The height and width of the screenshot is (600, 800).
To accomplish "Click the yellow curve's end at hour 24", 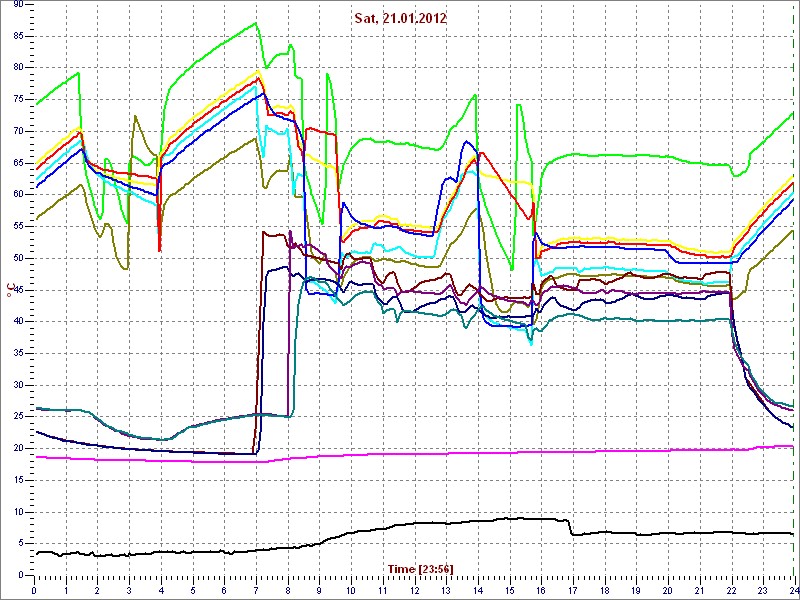I will pyautogui.click(x=792, y=176).
